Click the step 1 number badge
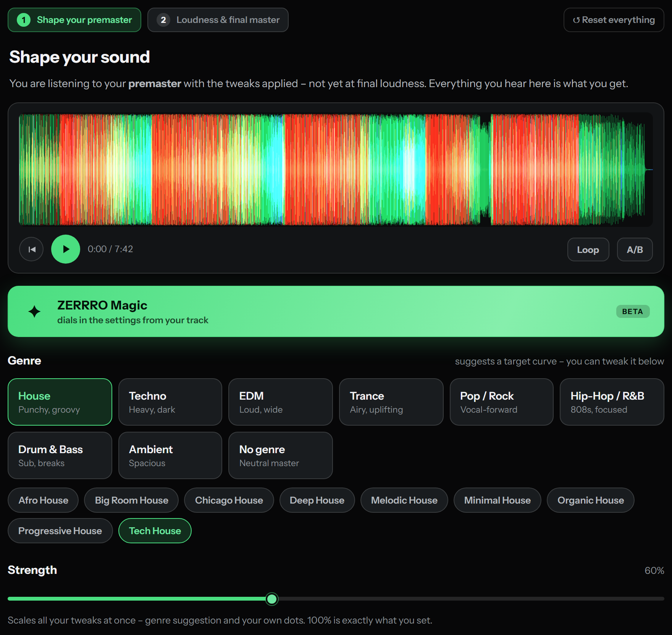Image resolution: width=672 pixels, height=635 pixels. (24, 20)
